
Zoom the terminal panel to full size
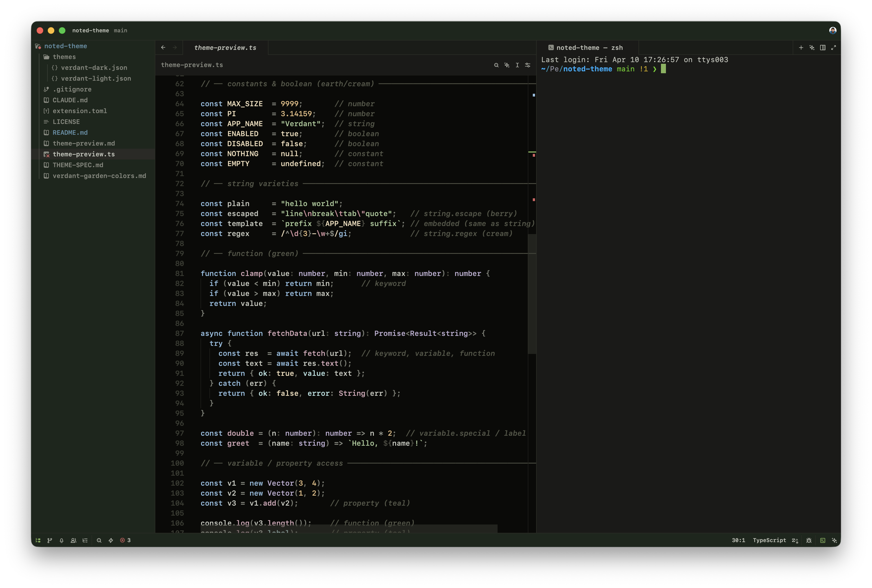click(x=833, y=48)
